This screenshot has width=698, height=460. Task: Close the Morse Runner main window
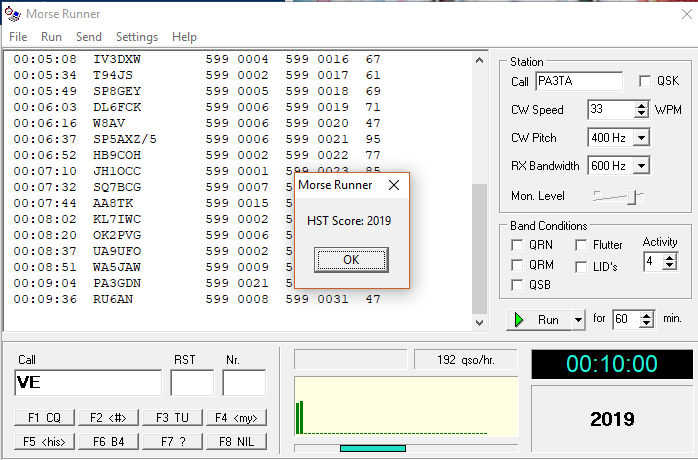point(687,14)
